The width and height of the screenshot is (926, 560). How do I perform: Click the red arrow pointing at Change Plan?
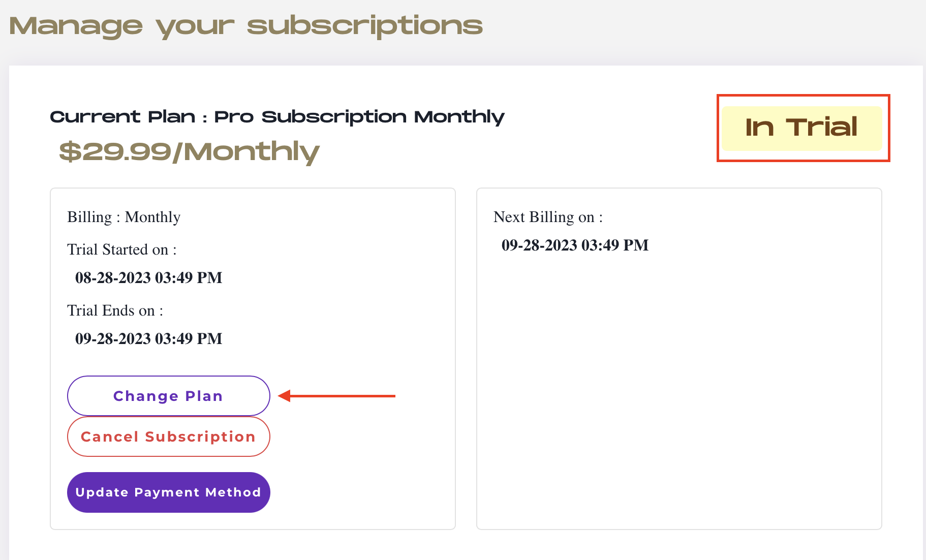point(336,396)
